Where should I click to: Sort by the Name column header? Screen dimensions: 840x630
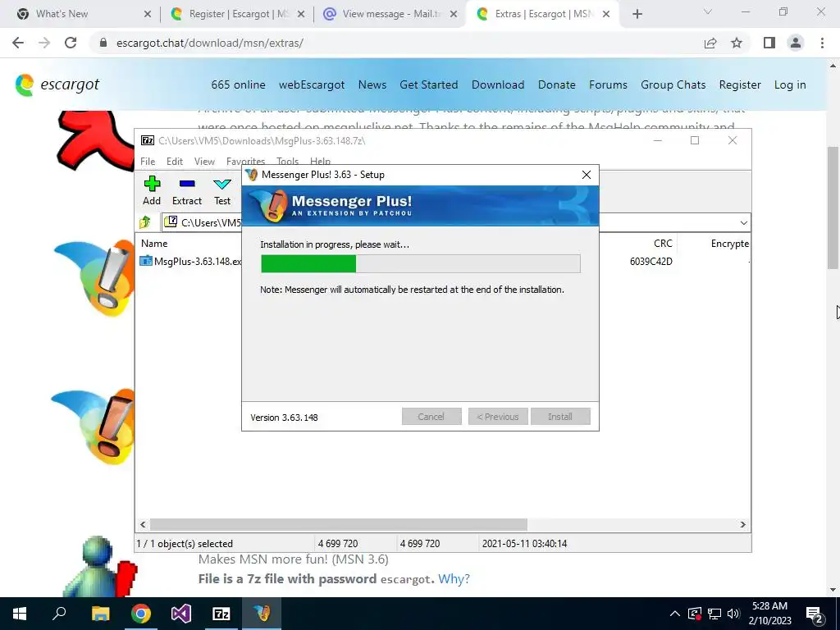pos(154,243)
